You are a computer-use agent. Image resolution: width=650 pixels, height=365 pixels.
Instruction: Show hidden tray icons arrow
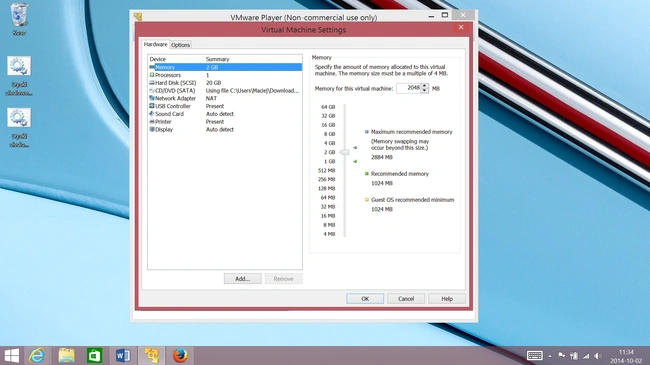click(550, 356)
